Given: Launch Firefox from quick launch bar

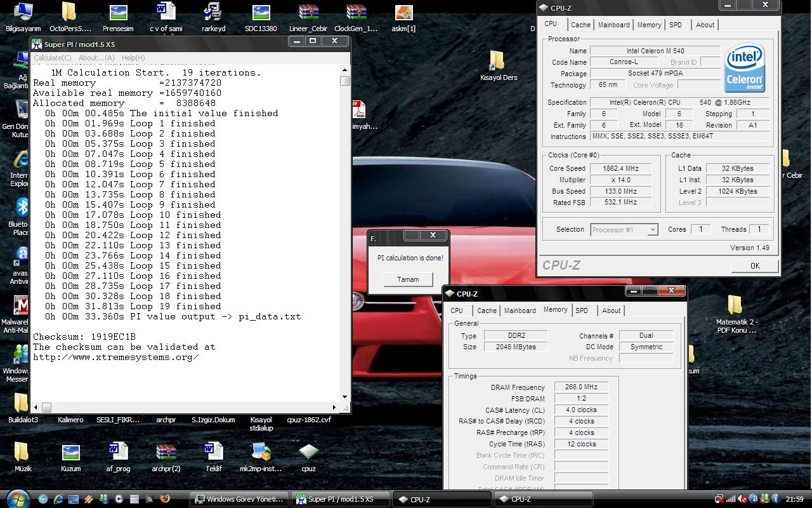Looking at the screenshot, I should point(165,499).
